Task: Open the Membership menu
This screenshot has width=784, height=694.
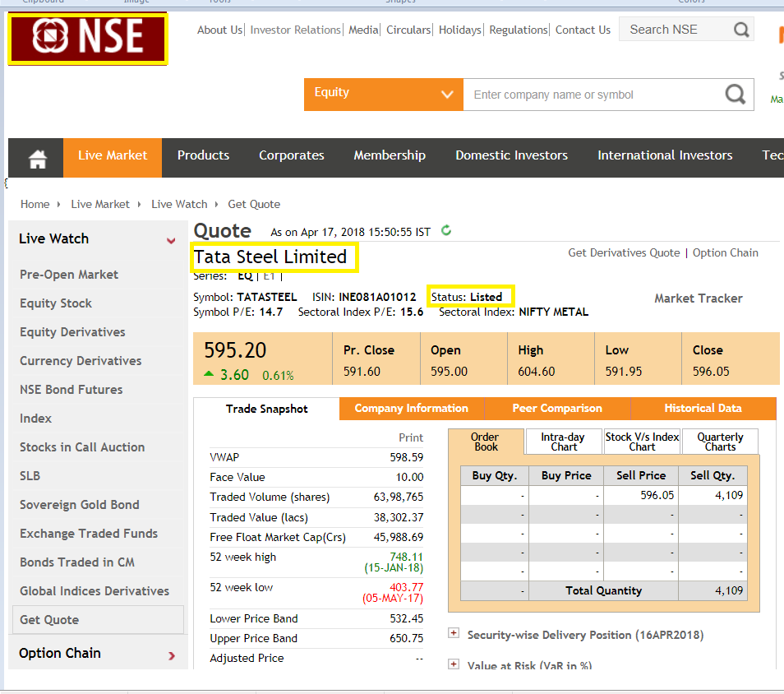Action: (x=390, y=155)
